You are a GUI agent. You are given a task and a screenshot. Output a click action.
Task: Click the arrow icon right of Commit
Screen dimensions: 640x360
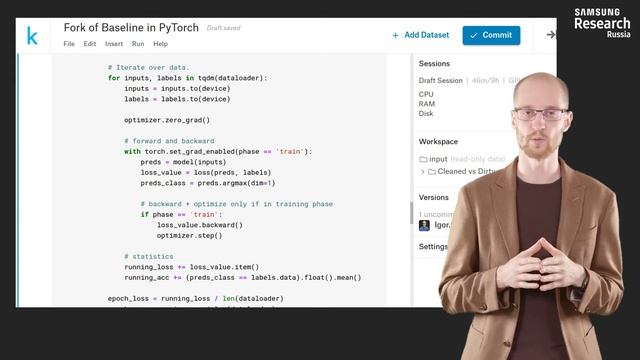(x=551, y=35)
